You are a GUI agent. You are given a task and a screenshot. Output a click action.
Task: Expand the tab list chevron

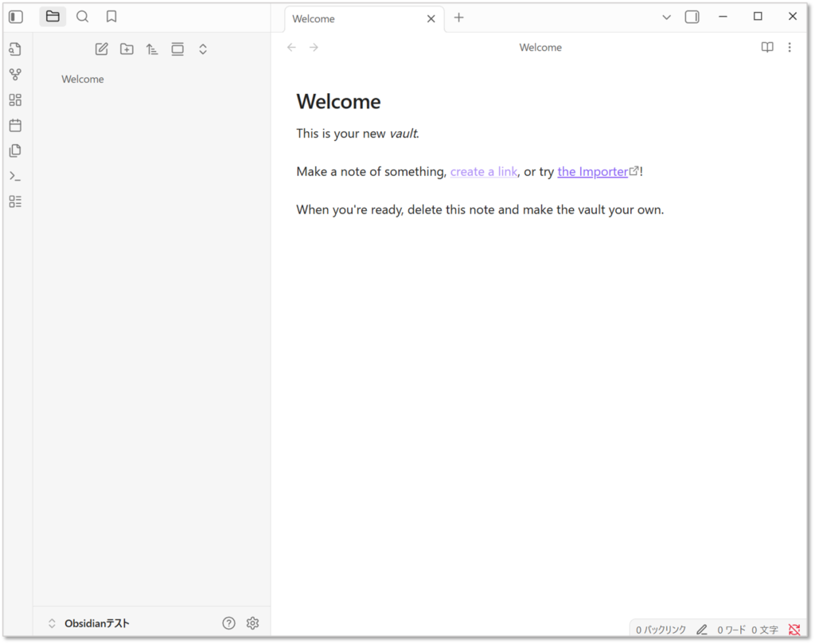pyautogui.click(x=666, y=17)
